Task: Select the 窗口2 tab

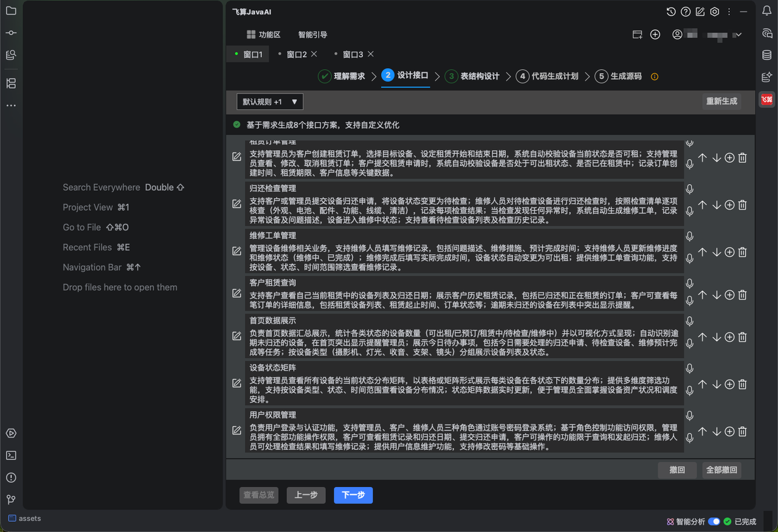Action: pyautogui.click(x=297, y=54)
